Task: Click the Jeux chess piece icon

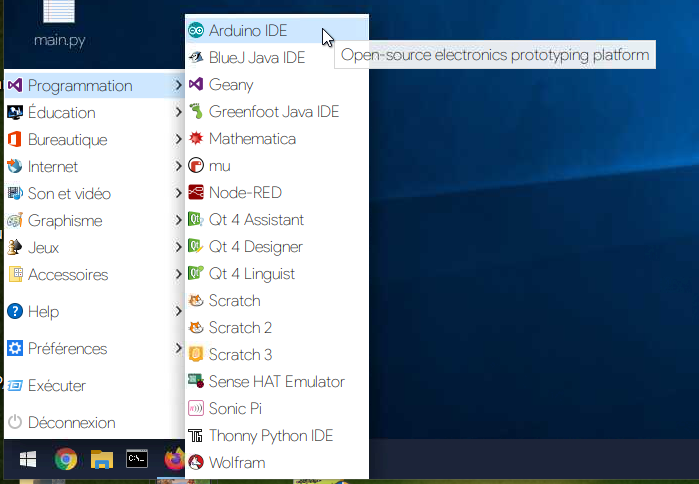Action: pos(15,247)
